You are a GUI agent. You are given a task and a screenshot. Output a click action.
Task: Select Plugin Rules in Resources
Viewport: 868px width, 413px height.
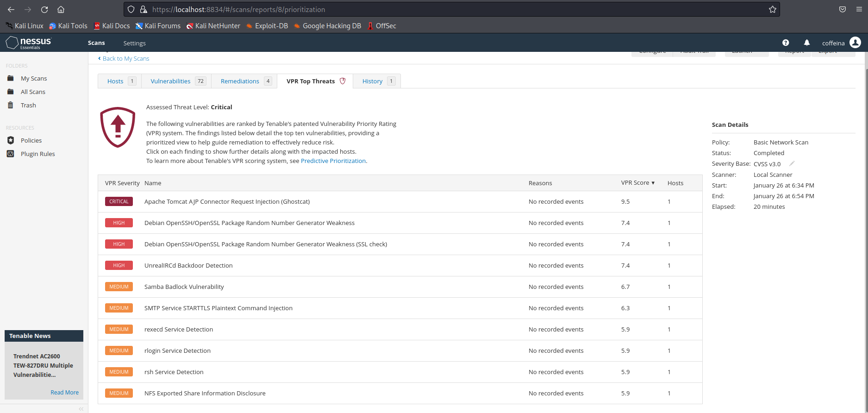click(x=38, y=154)
